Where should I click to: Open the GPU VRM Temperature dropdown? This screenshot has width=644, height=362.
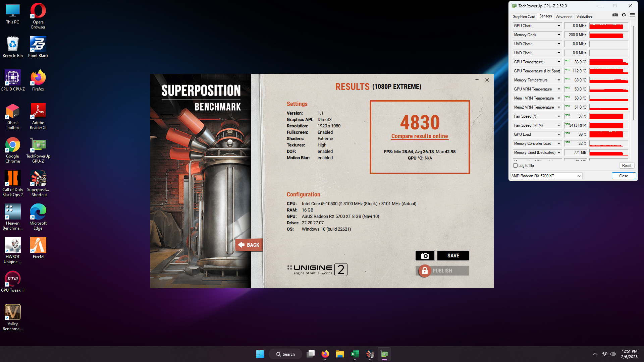(559, 89)
